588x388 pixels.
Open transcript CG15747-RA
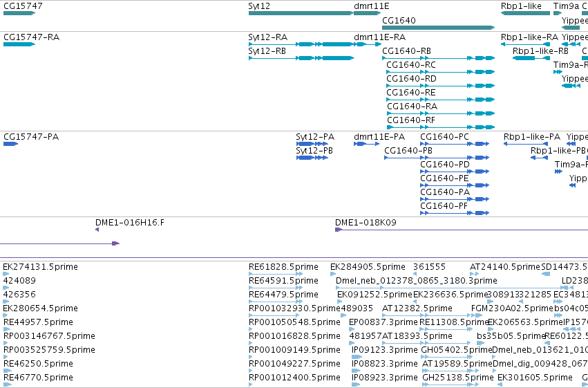pyautogui.click(x=32, y=37)
